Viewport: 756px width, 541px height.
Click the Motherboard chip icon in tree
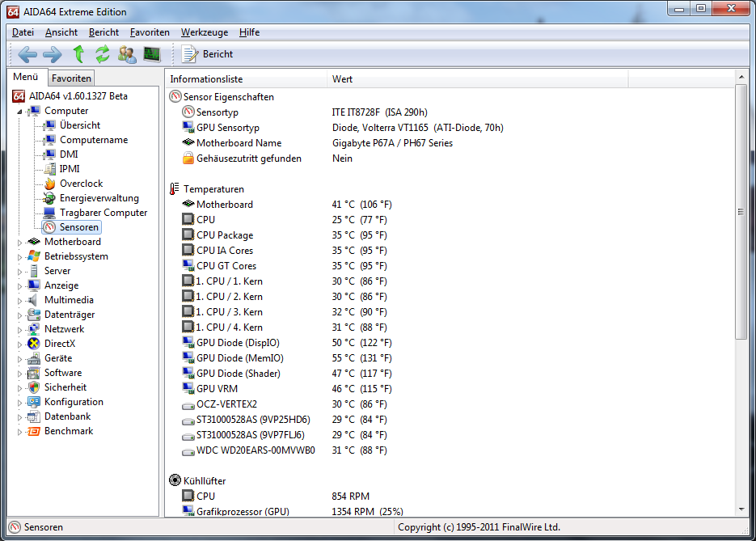point(34,242)
